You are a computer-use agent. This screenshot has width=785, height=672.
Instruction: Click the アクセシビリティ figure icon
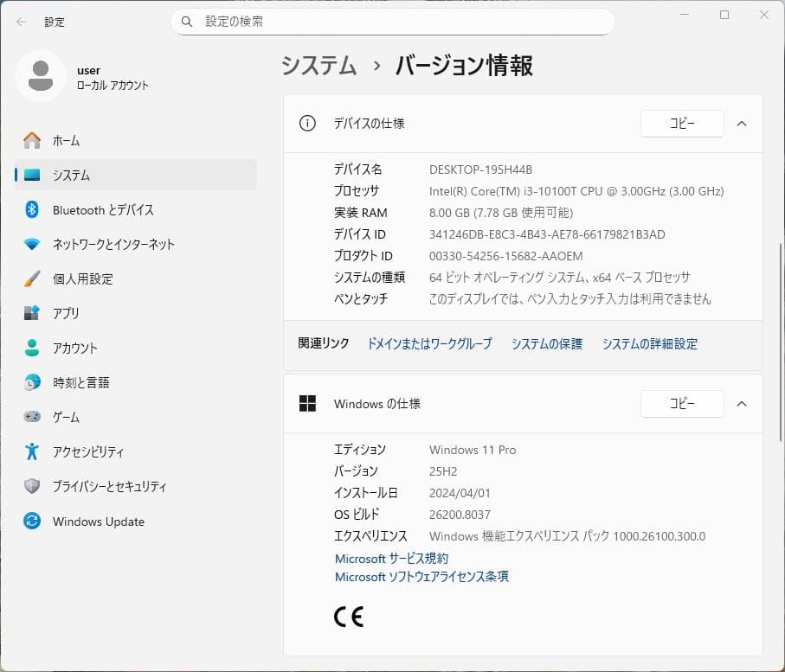(x=32, y=451)
